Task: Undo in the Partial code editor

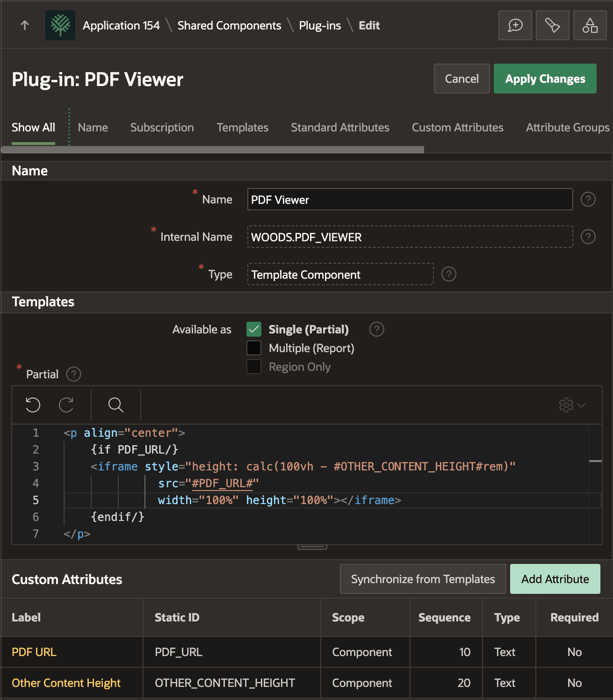Action: point(33,405)
